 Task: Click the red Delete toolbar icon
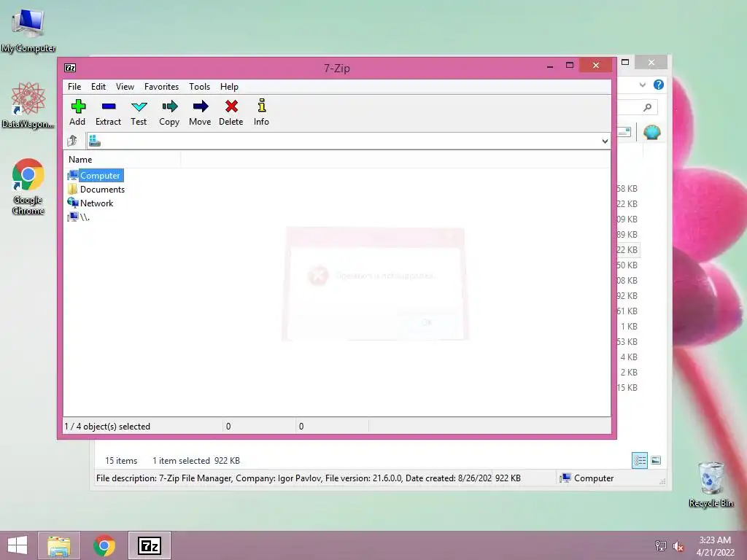231,112
